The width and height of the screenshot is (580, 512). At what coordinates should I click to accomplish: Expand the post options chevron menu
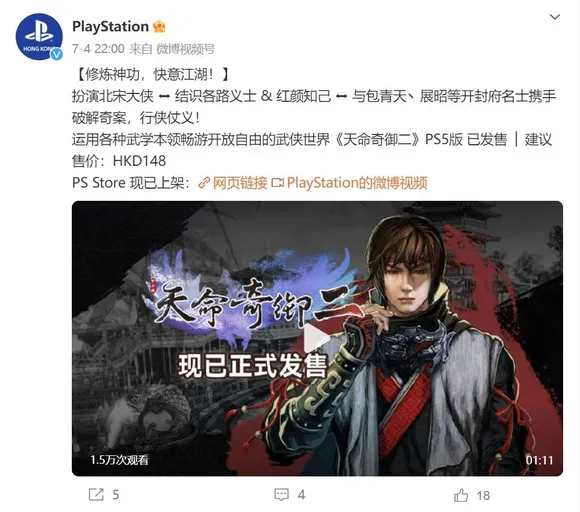click(554, 17)
